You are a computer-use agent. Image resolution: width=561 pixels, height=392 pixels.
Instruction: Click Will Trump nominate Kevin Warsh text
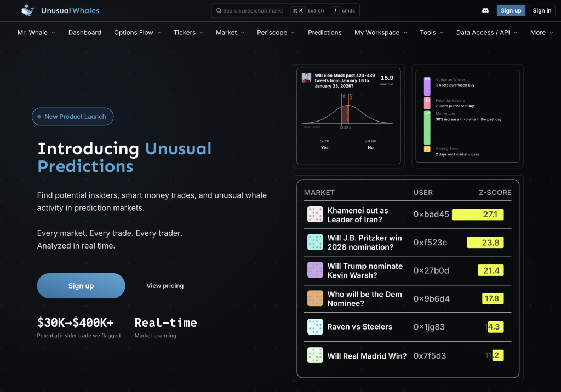[x=364, y=271]
